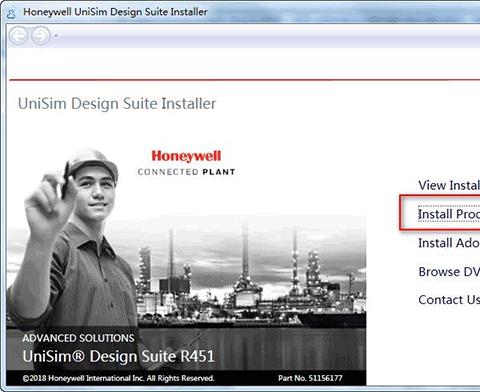480x392 pixels.
Task: Open the navigation history dropdown arrow
Action: tap(56, 35)
